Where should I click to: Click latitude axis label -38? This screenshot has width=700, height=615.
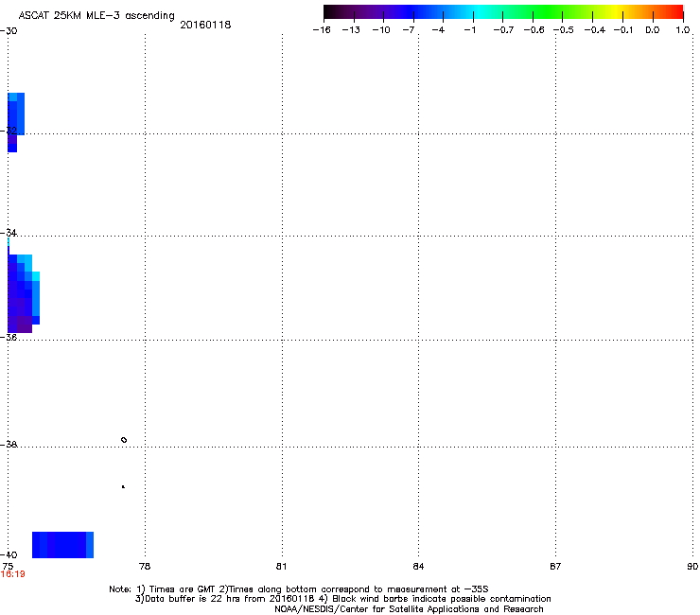9,445
